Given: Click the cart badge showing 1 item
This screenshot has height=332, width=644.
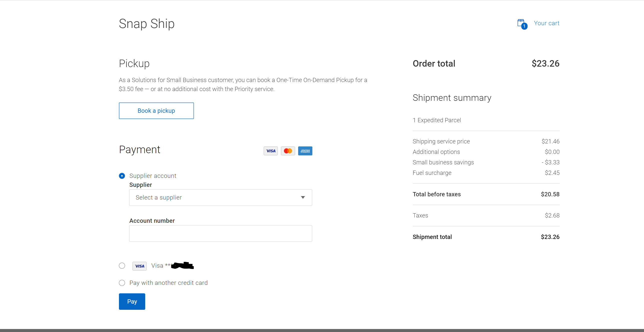Looking at the screenshot, I should [525, 26].
